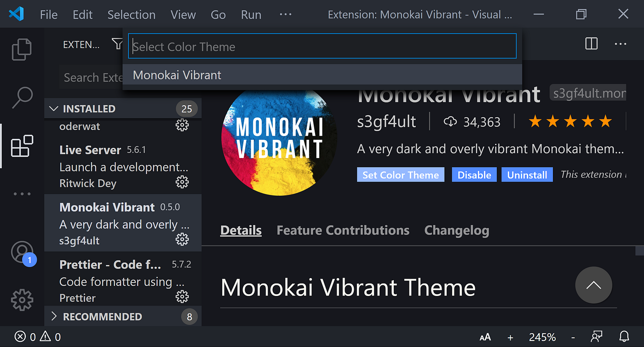Click the filter extensions funnel icon

pyautogui.click(x=117, y=44)
